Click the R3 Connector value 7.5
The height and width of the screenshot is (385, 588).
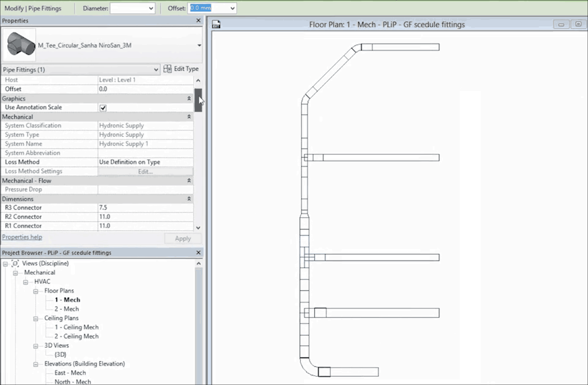pos(146,208)
